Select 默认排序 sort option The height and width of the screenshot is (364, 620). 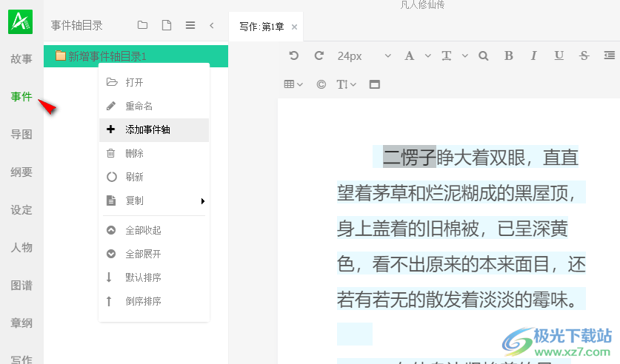[x=154, y=277]
